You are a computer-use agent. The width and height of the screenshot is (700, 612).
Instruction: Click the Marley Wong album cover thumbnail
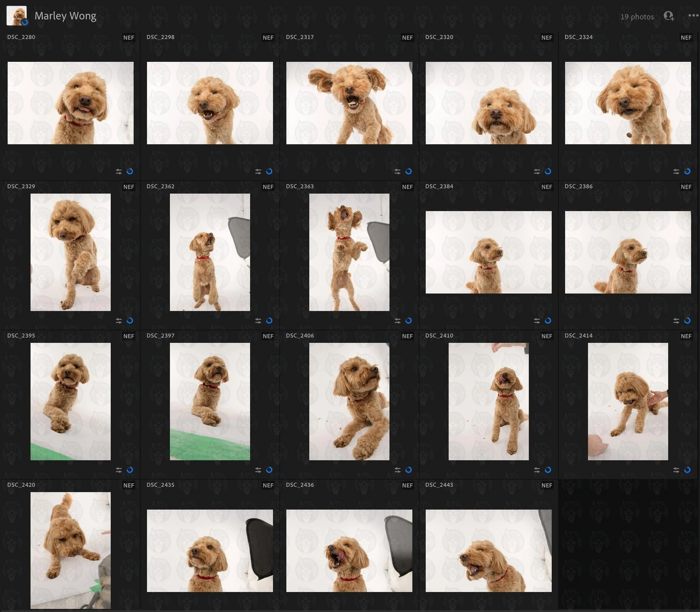[16, 16]
